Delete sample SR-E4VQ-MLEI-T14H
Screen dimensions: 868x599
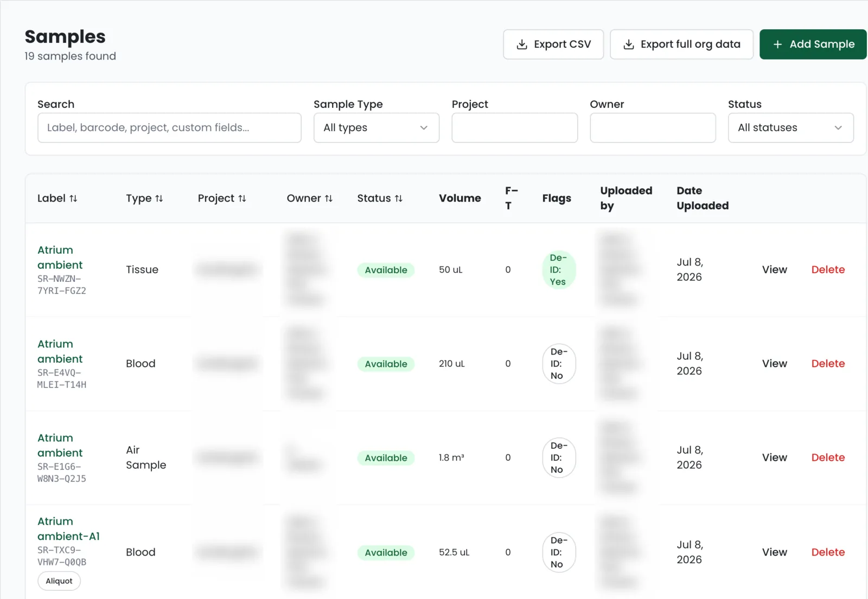coord(828,364)
